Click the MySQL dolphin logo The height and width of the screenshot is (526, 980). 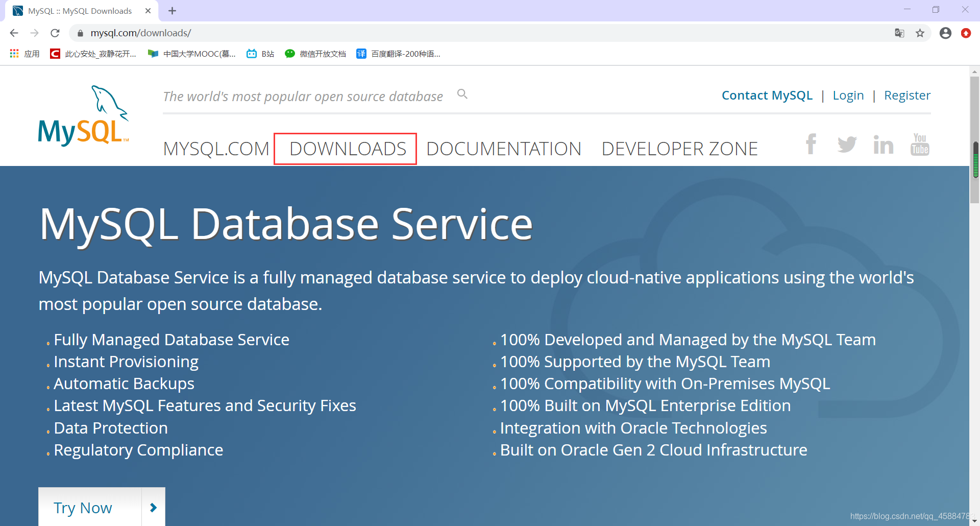[84, 115]
